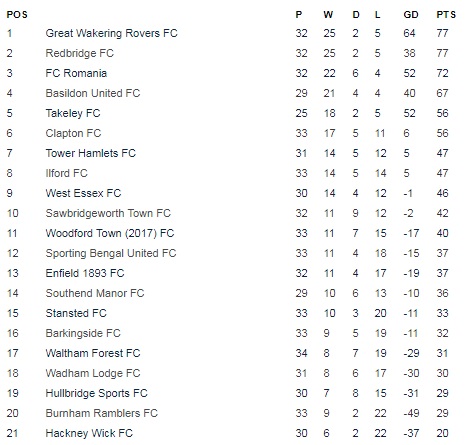Select FC Romania in the table
This screenshot has width=468, height=445.
tap(76, 73)
